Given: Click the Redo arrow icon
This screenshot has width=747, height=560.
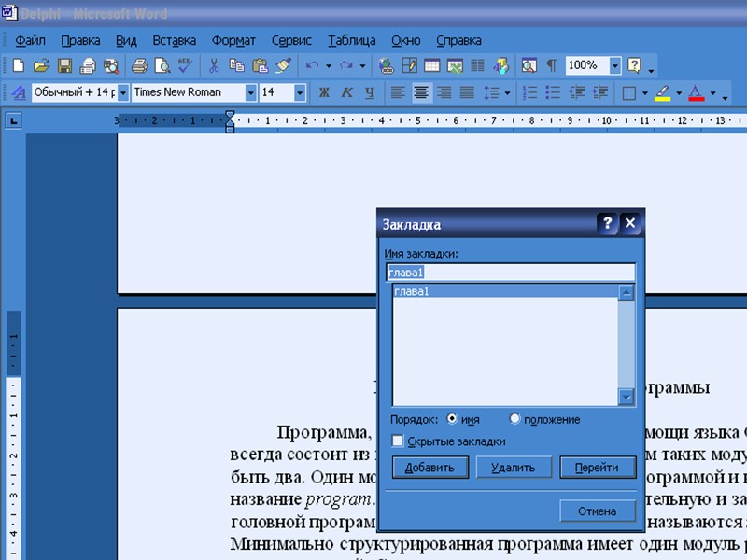Looking at the screenshot, I should (x=345, y=65).
